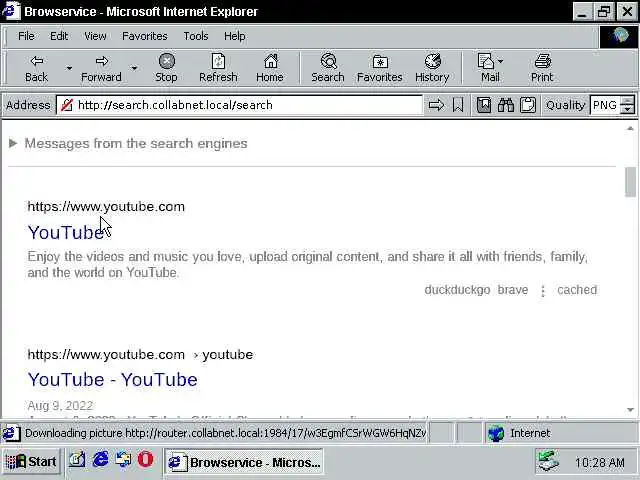Click the Go arrow beside the address bar
This screenshot has width=640, height=480.
[436, 105]
